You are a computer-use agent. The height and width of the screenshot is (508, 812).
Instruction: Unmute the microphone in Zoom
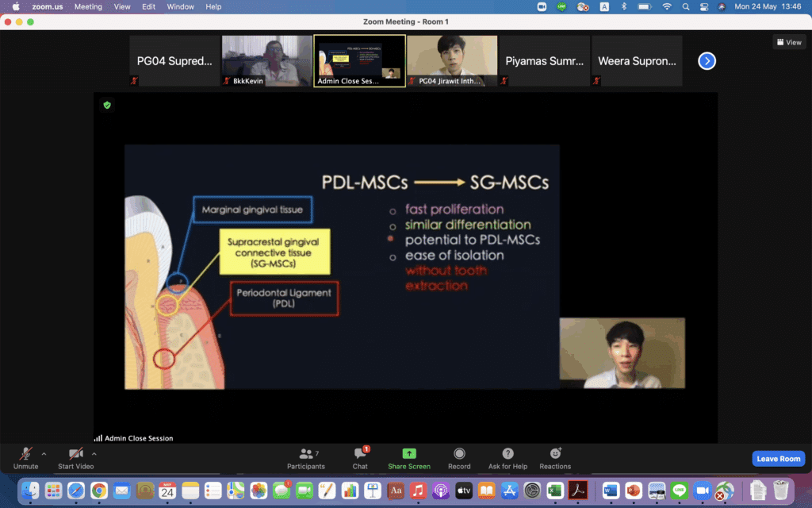click(25, 458)
